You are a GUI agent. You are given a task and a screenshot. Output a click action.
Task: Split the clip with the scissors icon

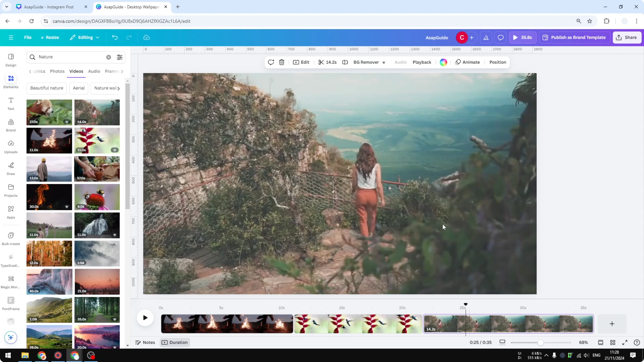tap(321, 62)
